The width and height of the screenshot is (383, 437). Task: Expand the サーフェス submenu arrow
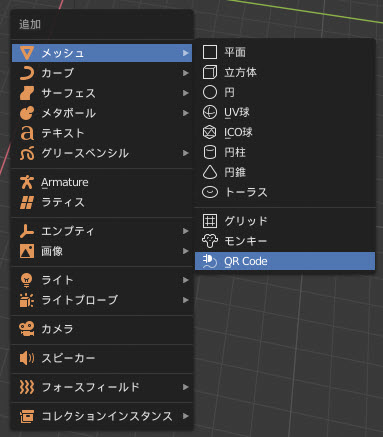(186, 93)
